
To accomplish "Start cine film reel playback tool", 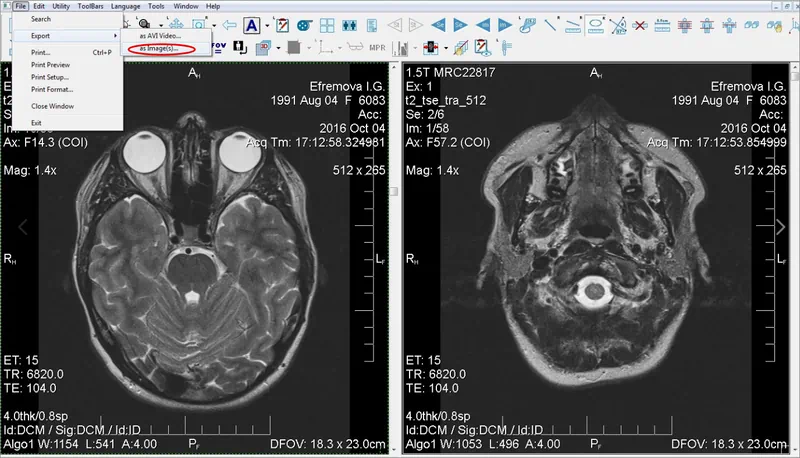I will tap(305, 25).
